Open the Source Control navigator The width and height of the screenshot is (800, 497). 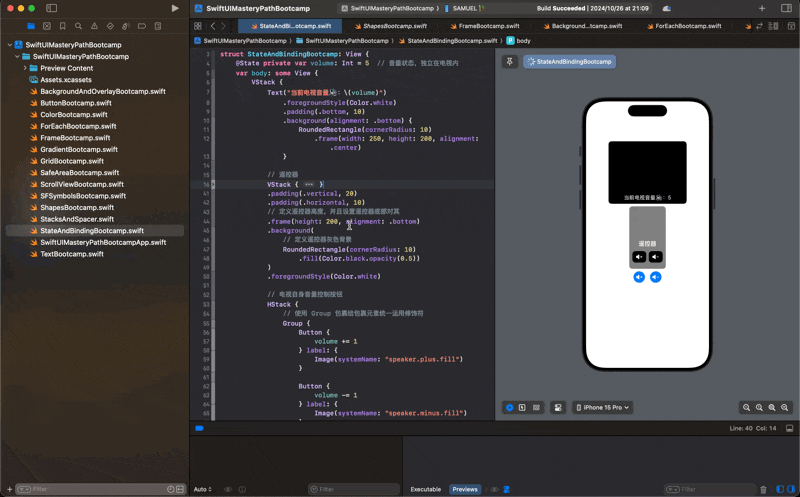[x=47, y=26]
